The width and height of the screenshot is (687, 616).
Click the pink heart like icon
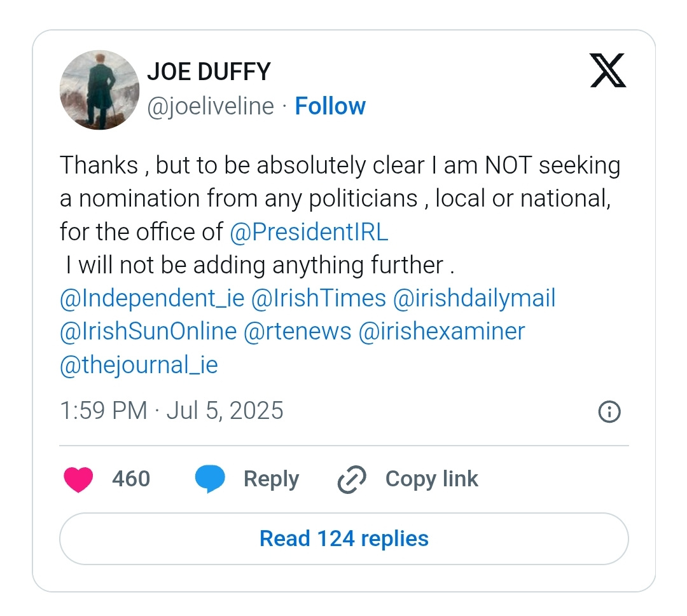tap(78, 479)
